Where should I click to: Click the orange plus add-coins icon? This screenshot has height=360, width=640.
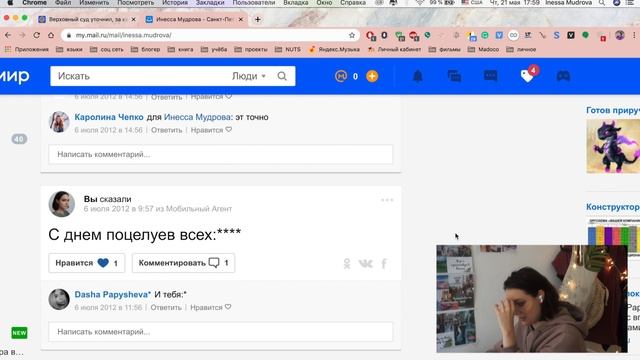coord(372,76)
